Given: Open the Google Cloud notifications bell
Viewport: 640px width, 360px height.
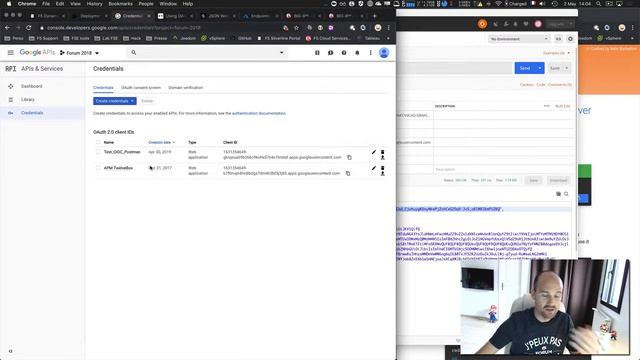Looking at the screenshot, I should tap(357, 53).
